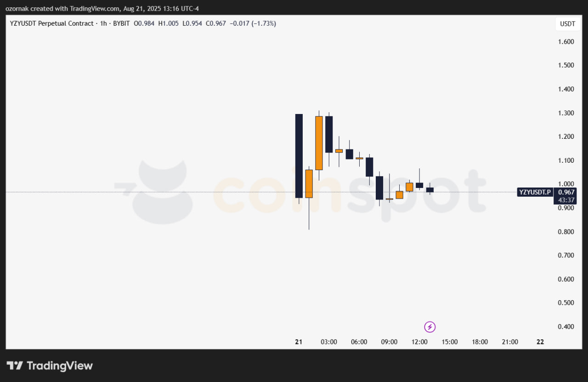Click the YZYUSDT.P symbol price tag

pyautogui.click(x=535, y=192)
